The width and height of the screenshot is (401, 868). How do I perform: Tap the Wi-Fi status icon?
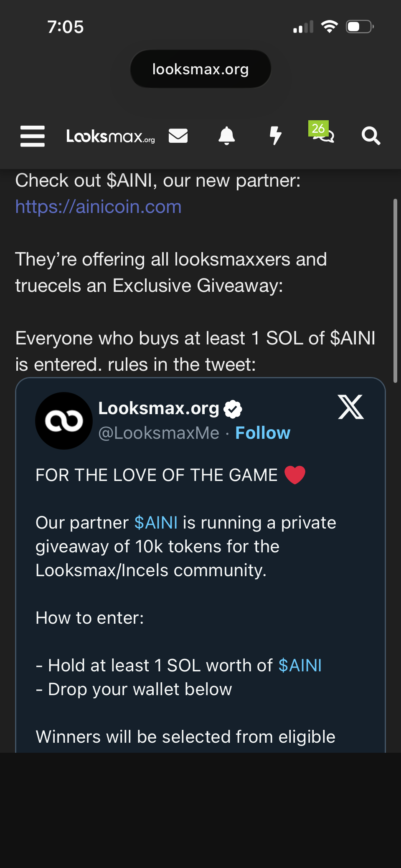(x=330, y=27)
